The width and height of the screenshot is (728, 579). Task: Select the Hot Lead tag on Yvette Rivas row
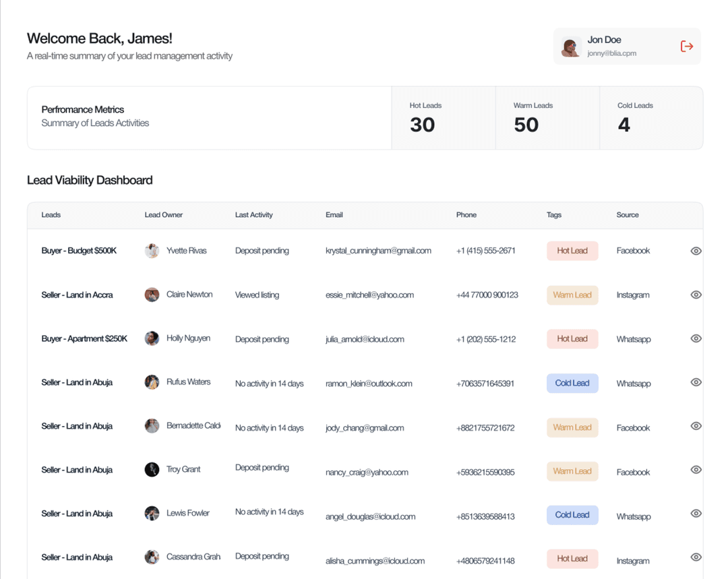tap(572, 250)
